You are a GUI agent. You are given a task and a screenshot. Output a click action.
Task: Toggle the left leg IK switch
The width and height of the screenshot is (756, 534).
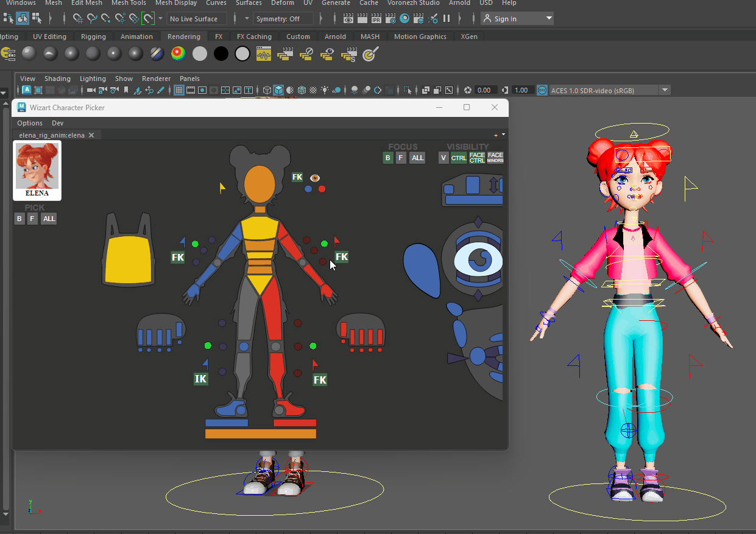[x=200, y=379]
